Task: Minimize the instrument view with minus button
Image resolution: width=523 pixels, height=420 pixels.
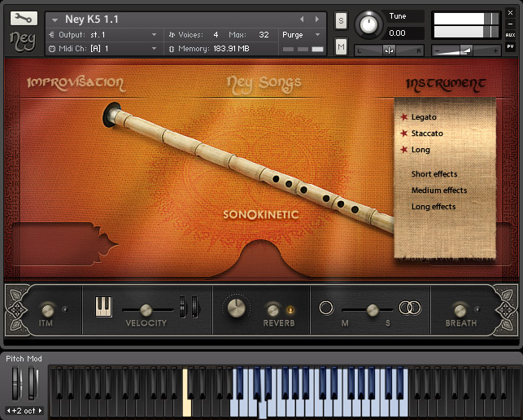Action: [x=510, y=24]
